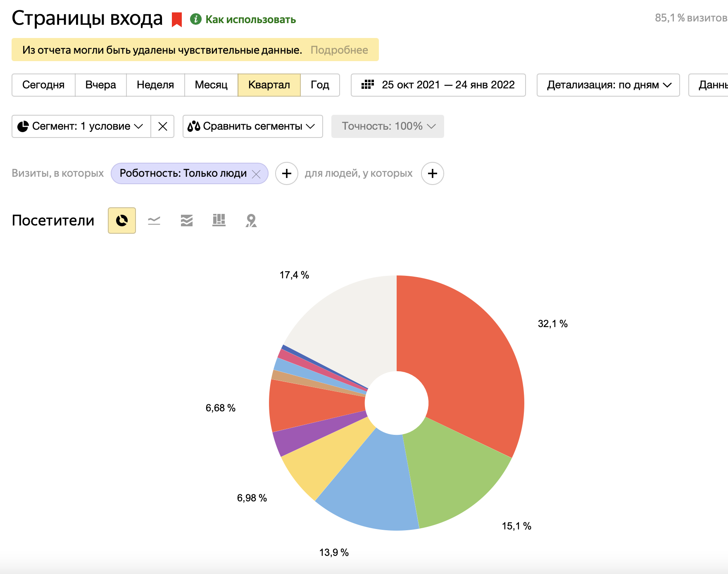728x574 pixels.
Task: Add a people condition with plus button
Action: (x=433, y=173)
